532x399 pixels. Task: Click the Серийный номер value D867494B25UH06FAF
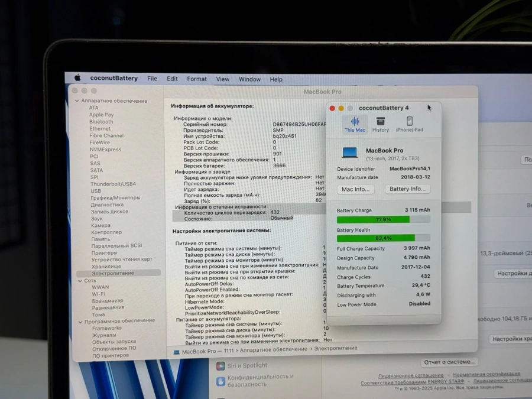(x=299, y=124)
